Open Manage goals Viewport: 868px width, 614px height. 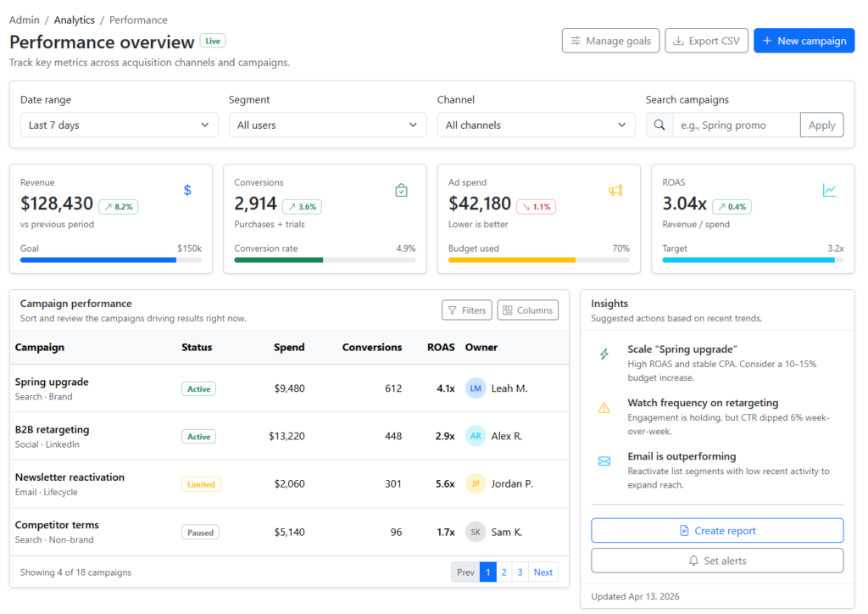[x=610, y=41]
